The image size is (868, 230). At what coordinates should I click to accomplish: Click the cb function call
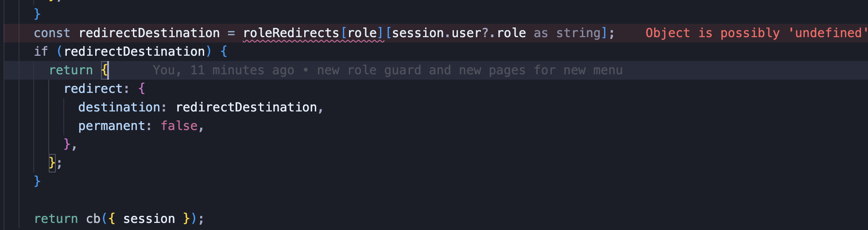(x=93, y=219)
